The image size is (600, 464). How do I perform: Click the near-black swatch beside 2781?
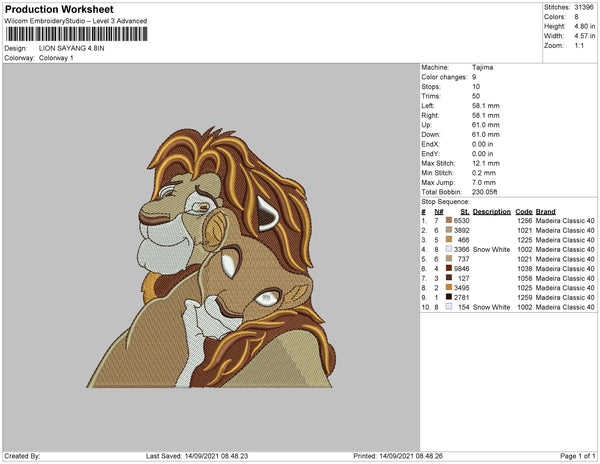[x=449, y=297]
